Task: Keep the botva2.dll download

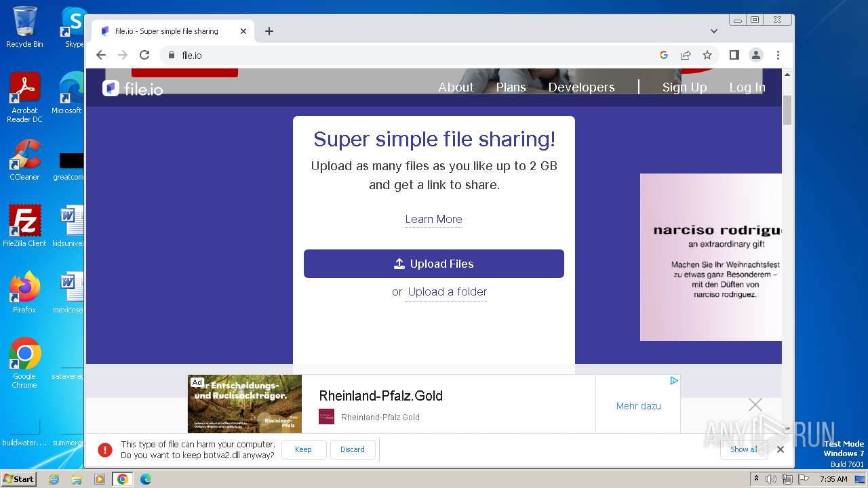Action: 303,449
